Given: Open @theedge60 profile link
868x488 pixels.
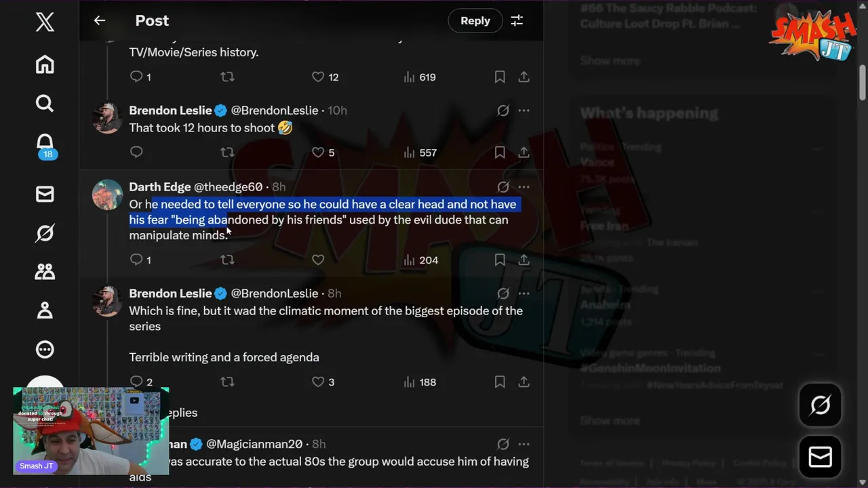Looking at the screenshot, I should pyautogui.click(x=228, y=187).
